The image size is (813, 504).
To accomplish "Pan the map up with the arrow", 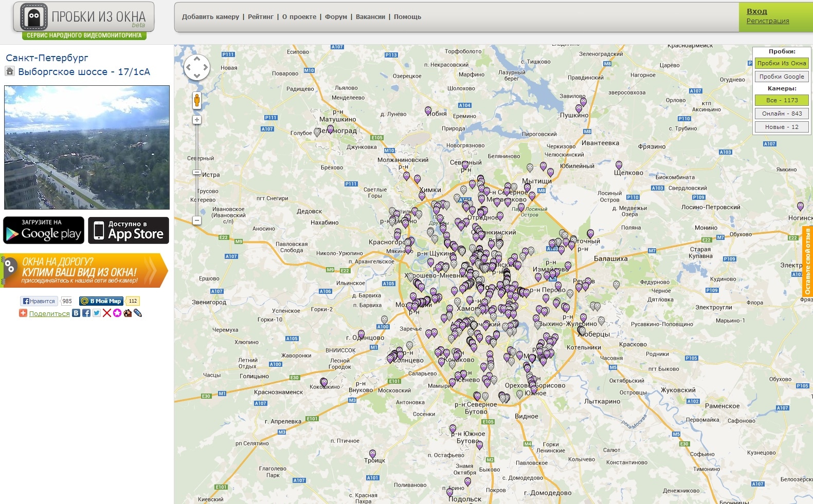I will point(196,59).
